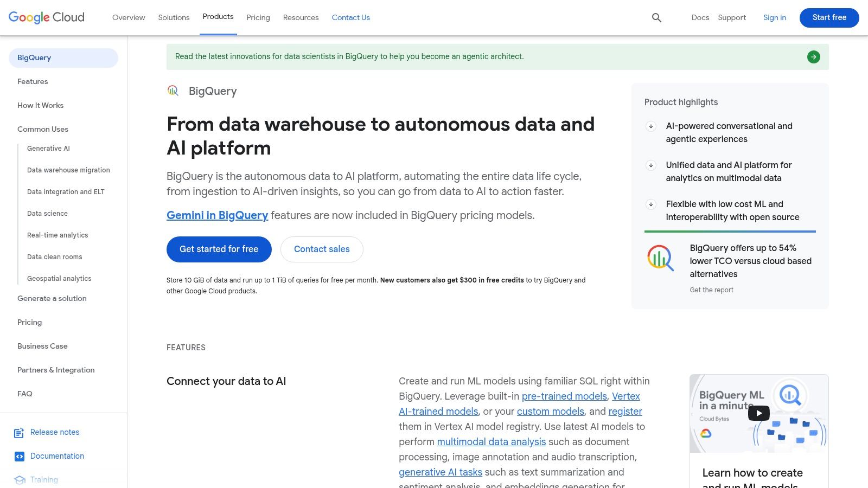Viewport: 868px width, 488px height.
Task: Open Documentation link in sidebar
Action: coord(57,457)
